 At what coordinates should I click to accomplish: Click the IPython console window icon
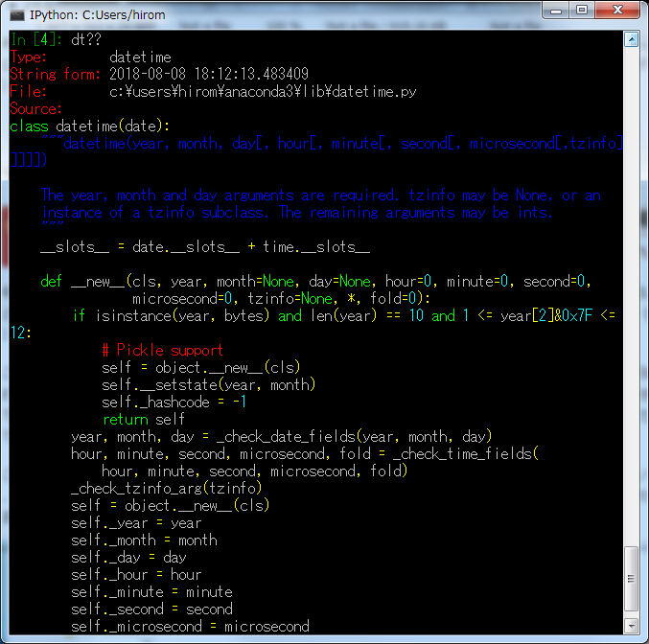coord(17,15)
